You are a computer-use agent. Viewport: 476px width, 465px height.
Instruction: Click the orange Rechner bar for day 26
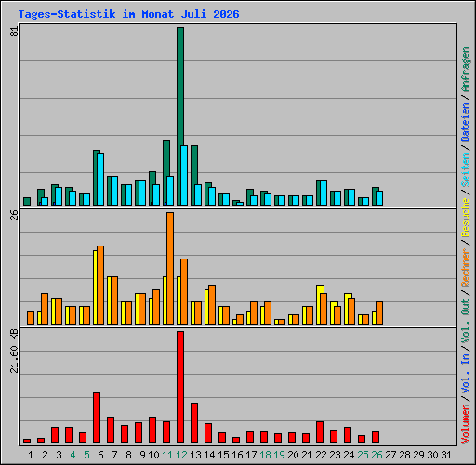point(379,313)
